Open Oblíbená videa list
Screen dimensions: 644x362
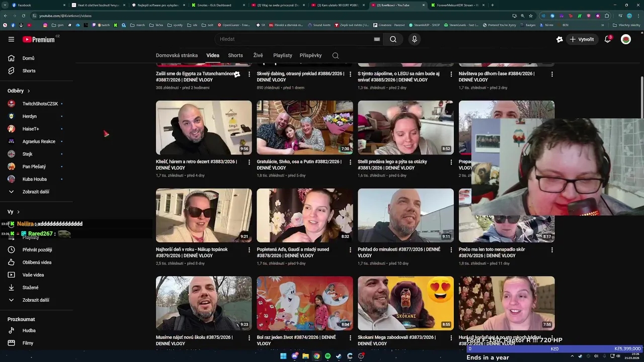36,262
